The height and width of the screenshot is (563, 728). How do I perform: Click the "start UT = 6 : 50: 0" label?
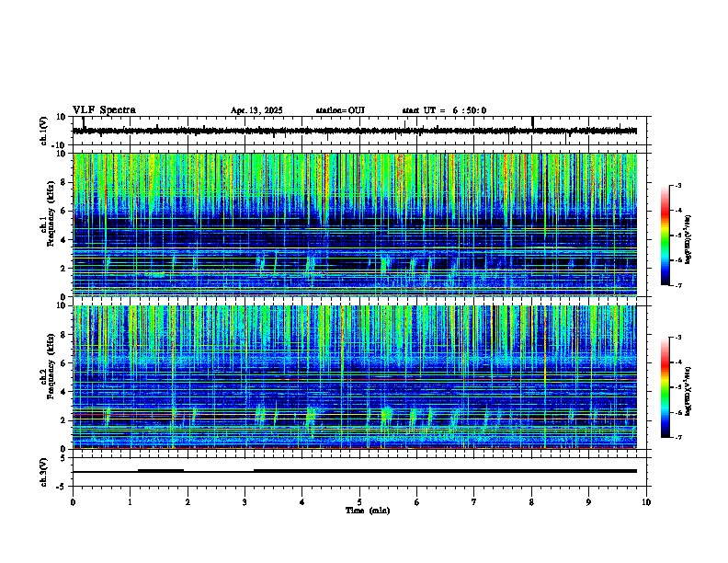click(x=444, y=110)
